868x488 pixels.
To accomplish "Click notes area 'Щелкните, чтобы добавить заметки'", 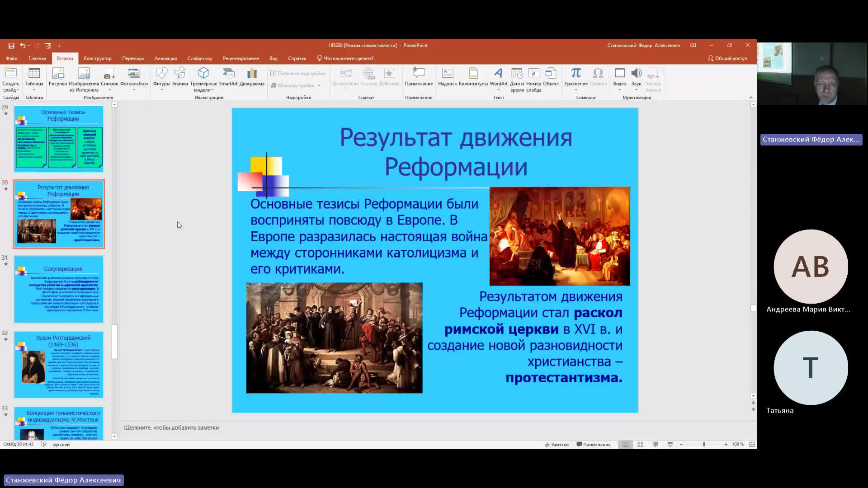I will point(171,427).
